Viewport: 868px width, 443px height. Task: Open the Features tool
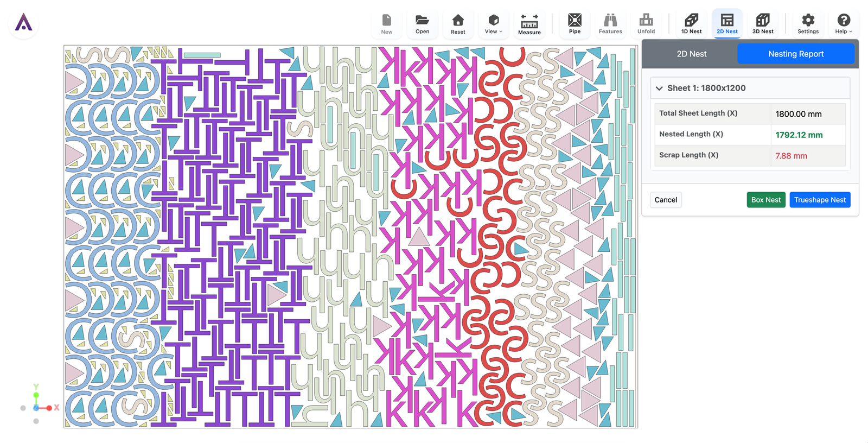point(610,24)
